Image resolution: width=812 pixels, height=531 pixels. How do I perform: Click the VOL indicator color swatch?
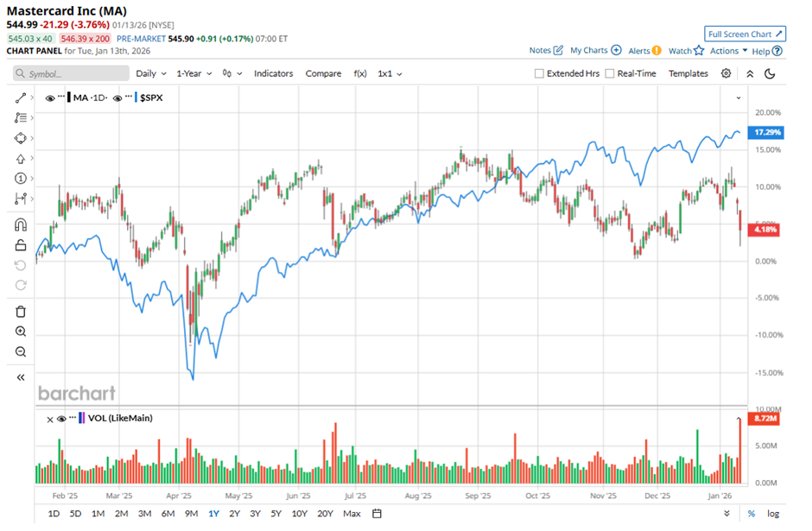click(82, 418)
